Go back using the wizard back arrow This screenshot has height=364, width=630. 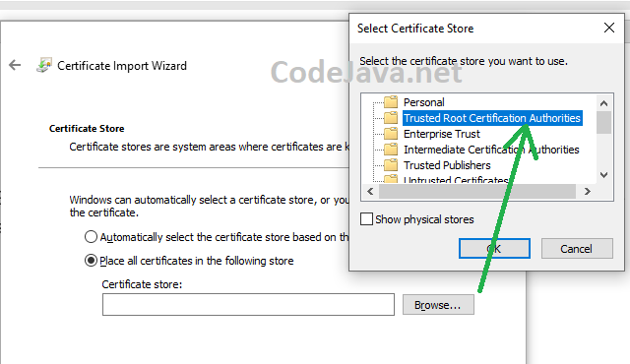coord(15,65)
